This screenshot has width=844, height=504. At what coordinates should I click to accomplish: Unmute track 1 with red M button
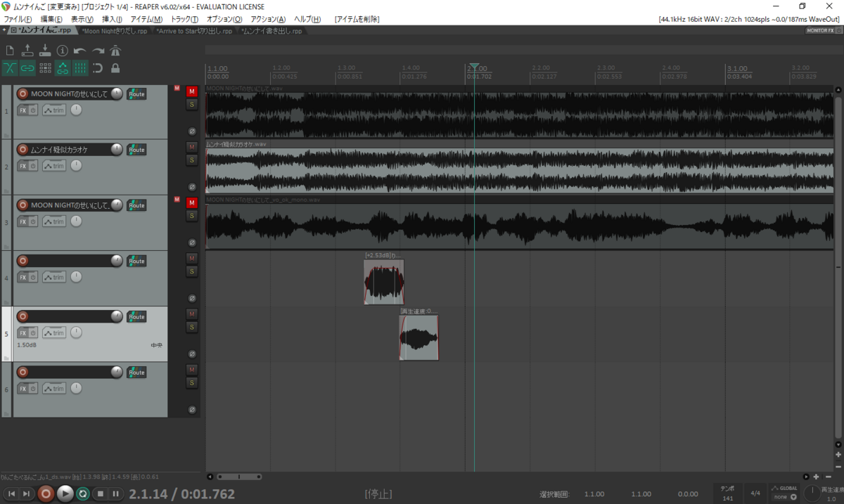click(x=191, y=91)
